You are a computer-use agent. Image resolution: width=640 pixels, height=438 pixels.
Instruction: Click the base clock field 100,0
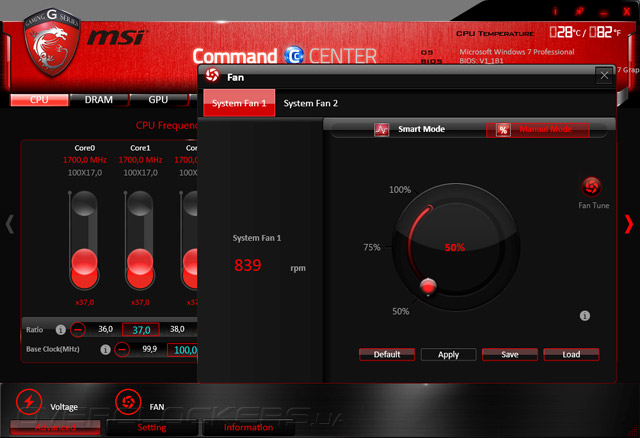[183, 350]
